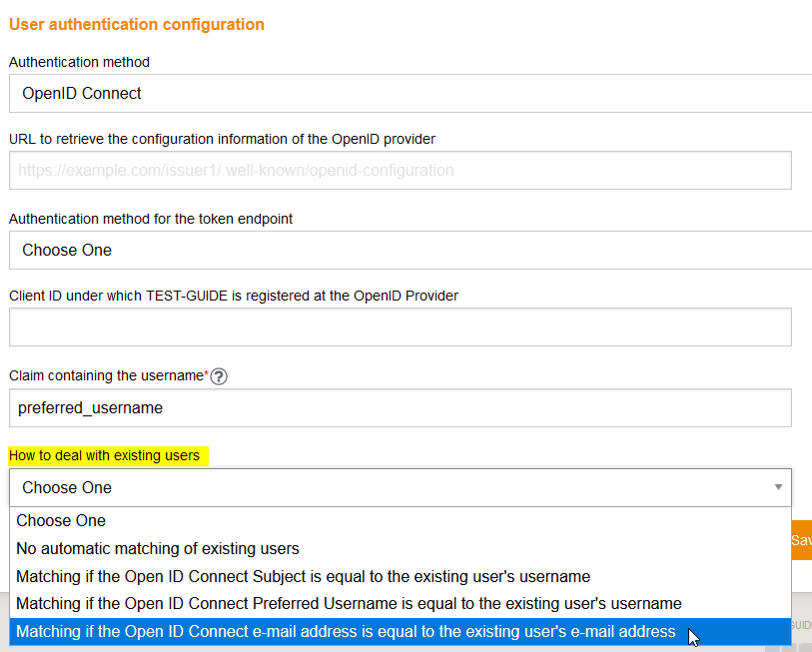Open the How to deal with existing users dropdown
Image resolution: width=812 pixels, height=652 pixels.
click(400, 487)
